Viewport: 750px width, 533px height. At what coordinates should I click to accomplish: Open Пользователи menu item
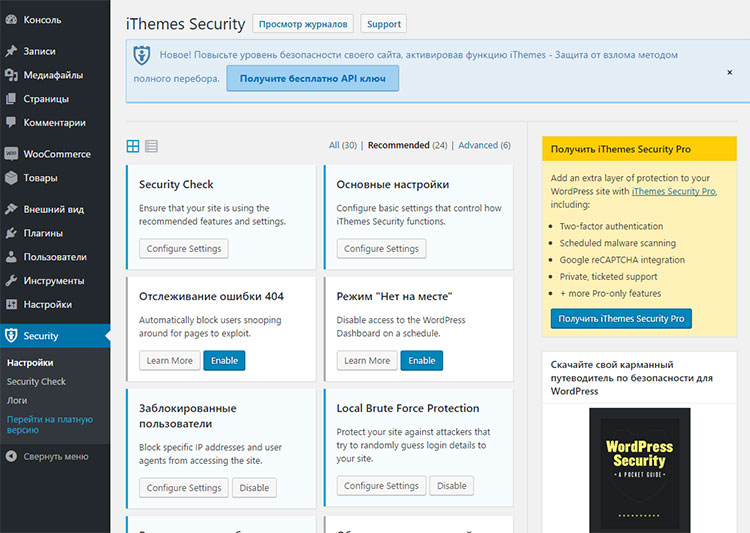pos(55,257)
